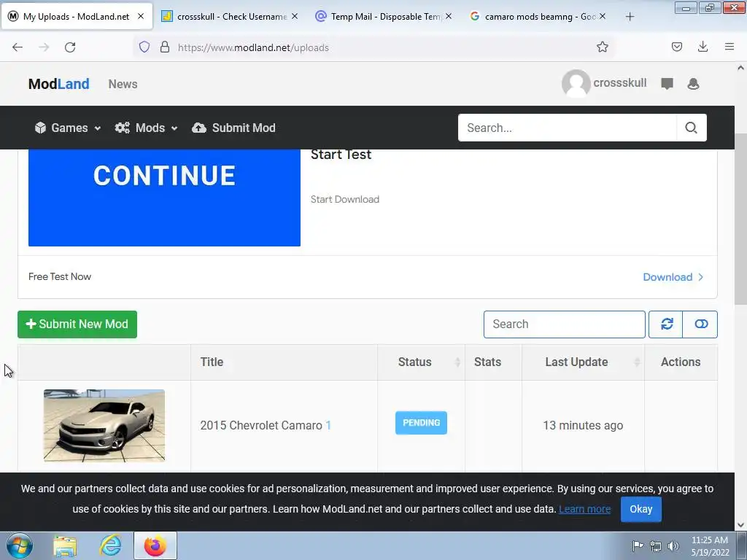Open a new browser tab

(x=630, y=17)
